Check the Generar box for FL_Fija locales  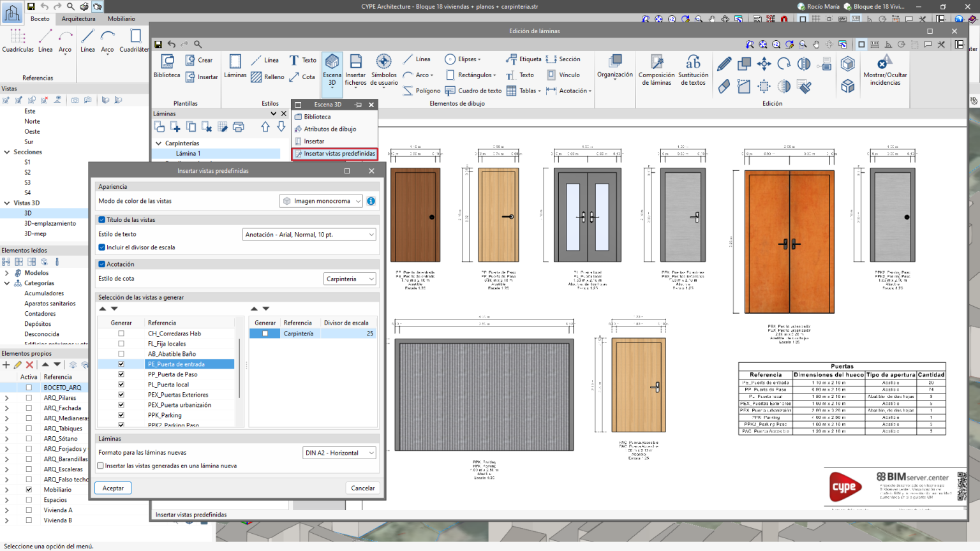[x=121, y=344]
